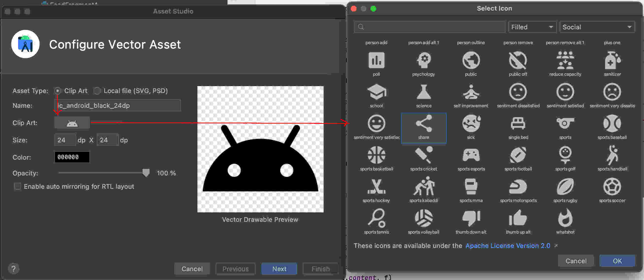Open the Filled style dropdown
Image resolution: width=644 pixels, height=280 pixels.
[x=532, y=27]
